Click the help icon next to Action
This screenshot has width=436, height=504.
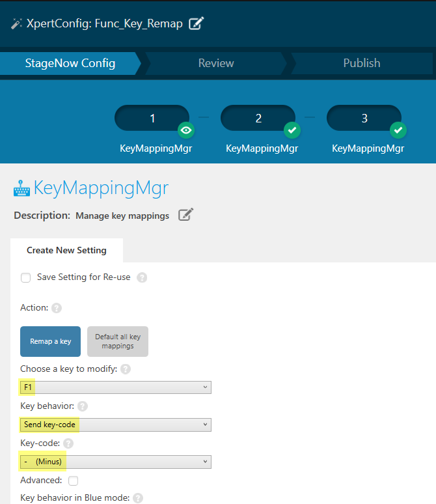(57, 308)
